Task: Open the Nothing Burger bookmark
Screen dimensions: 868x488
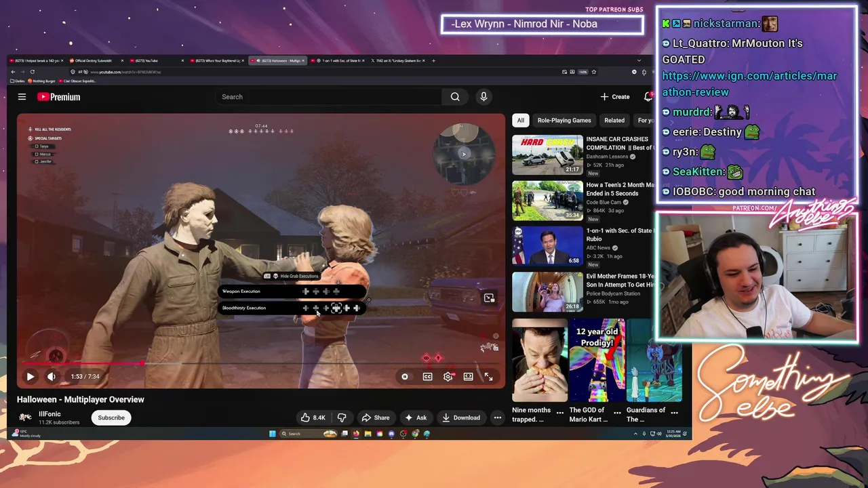Action: point(41,81)
